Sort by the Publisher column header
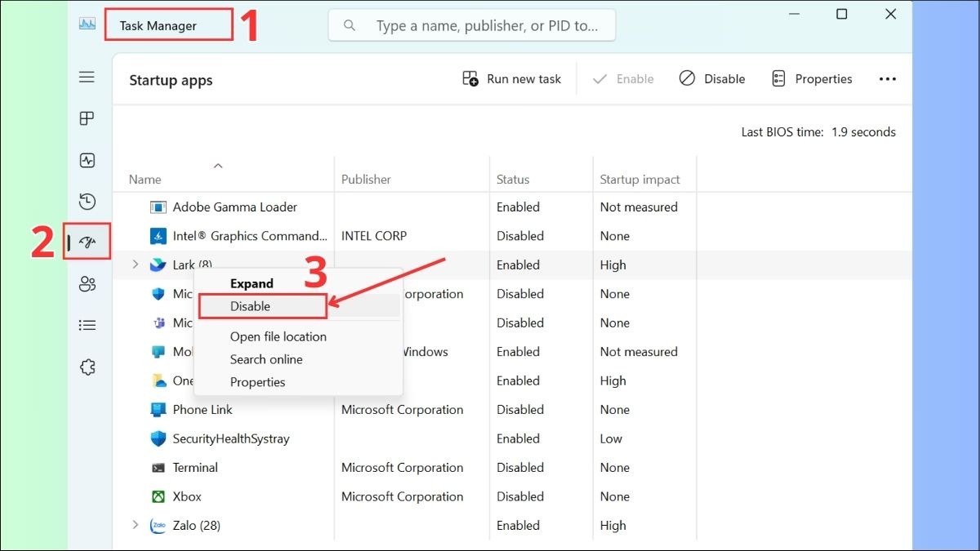Image resolution: width=980 pixels, height=551 pixels. tap(366, 180)
